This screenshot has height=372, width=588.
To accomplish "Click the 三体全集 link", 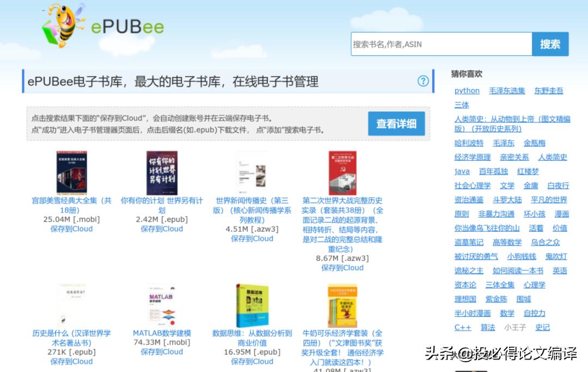I will (x=500, y=285).
